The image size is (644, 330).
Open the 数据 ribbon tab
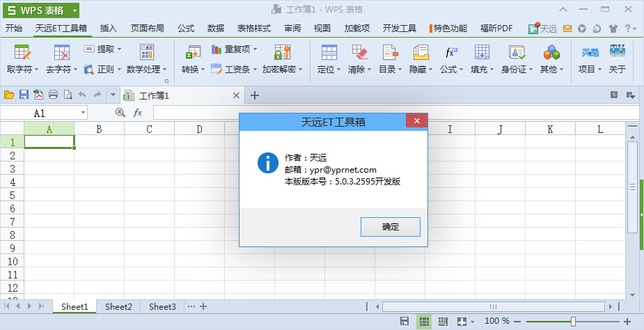click(216, 29)
